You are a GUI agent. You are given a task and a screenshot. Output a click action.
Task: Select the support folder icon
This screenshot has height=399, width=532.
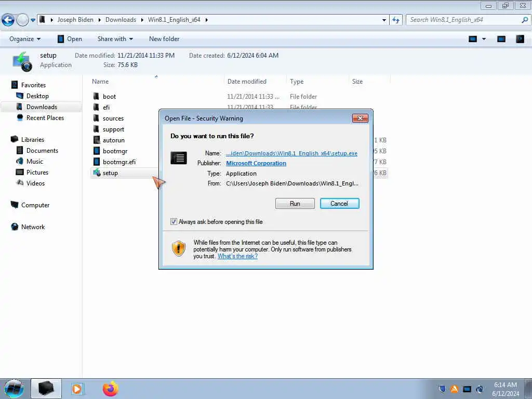click(96, 129)
